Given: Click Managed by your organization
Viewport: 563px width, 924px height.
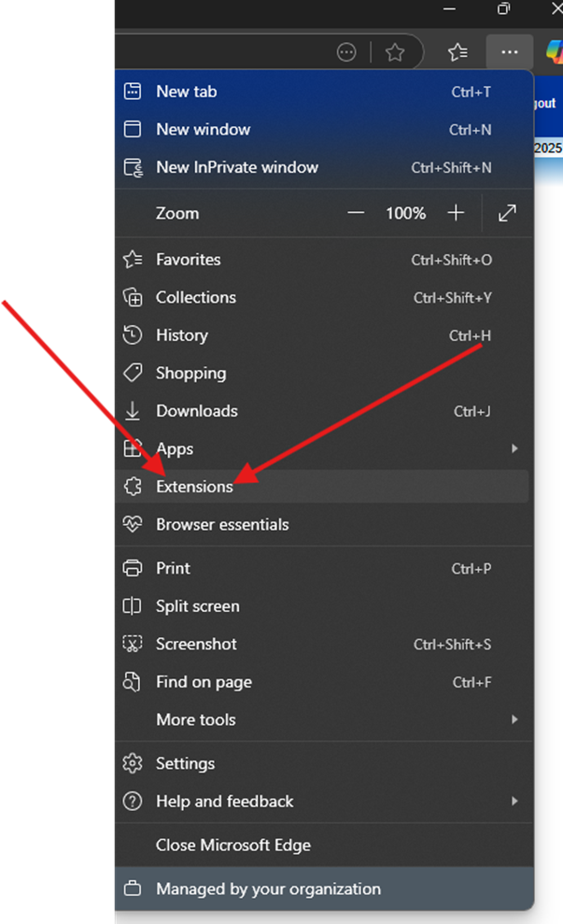Looking at the screenshot, I should tap(324, 888).
